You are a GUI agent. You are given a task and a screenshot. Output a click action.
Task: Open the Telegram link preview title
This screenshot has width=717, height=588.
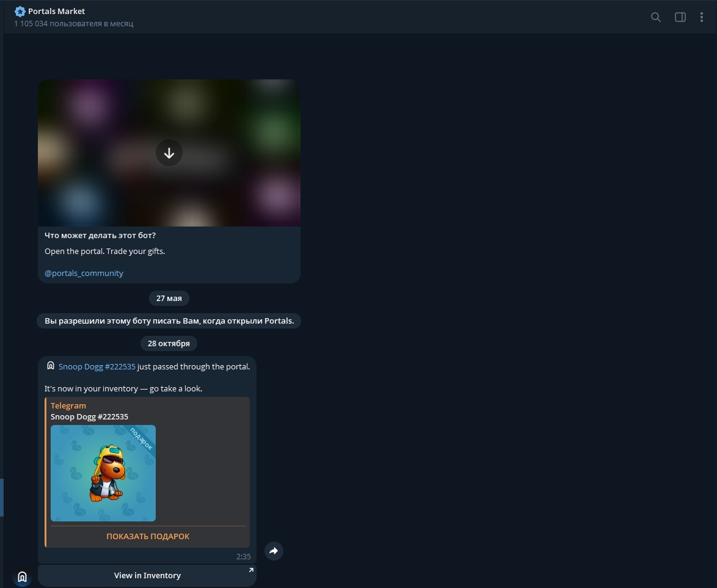click(68, 405)
